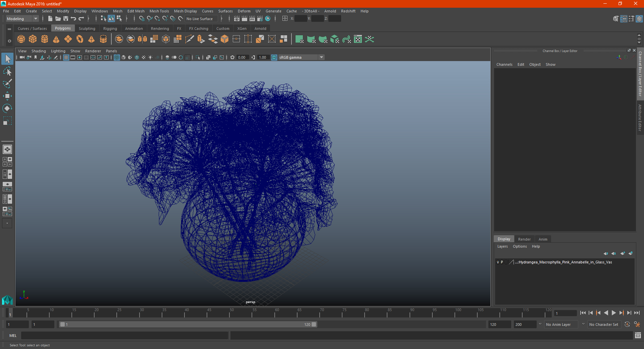The height and width of the screenshot is (349, 644).
Task: Open the Windows menu
Action: point(100,11)
